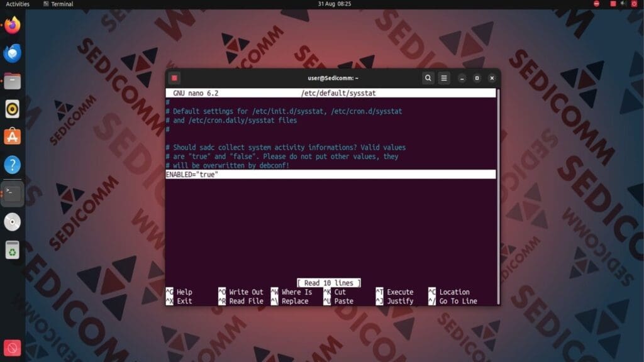Open Firefox from the dock

[12, 25]
